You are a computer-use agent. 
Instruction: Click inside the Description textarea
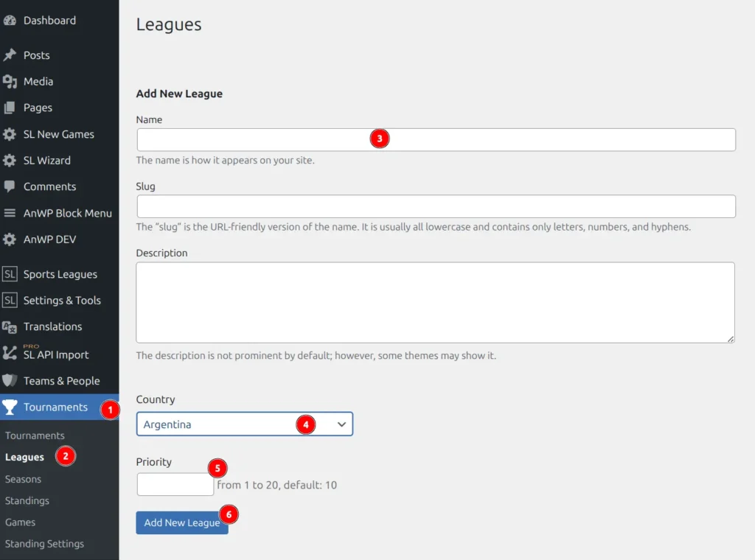click(x=435, y=303)
